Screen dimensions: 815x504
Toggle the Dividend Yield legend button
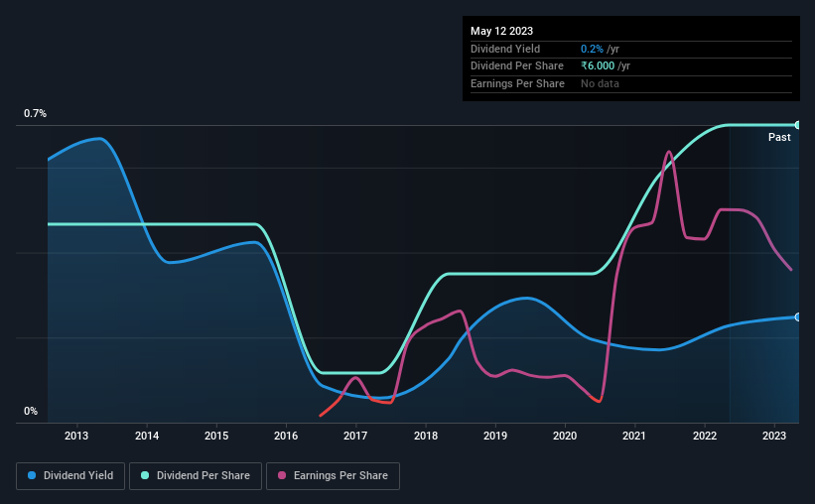[x=70, y=476]
